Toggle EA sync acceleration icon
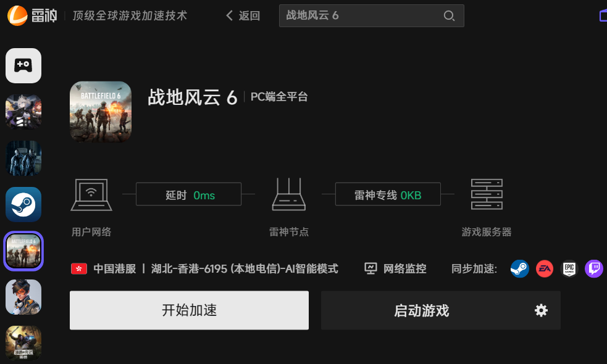This screenshot has width=607, height=364. (x=544, y=268)
